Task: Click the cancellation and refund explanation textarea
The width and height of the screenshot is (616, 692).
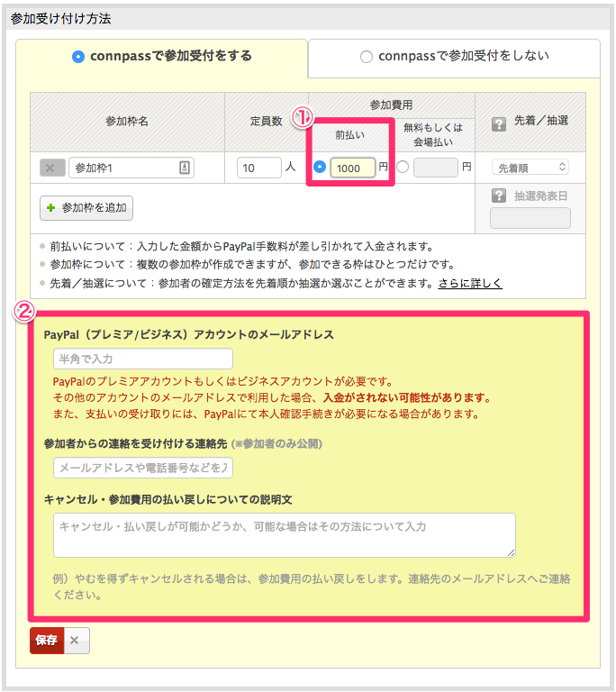Action: click(285, 535)
